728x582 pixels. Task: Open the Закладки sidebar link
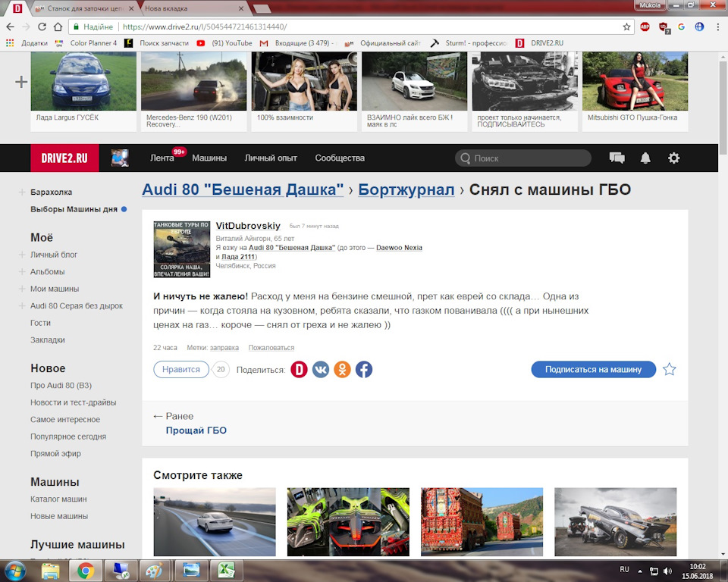click(48, 340)
